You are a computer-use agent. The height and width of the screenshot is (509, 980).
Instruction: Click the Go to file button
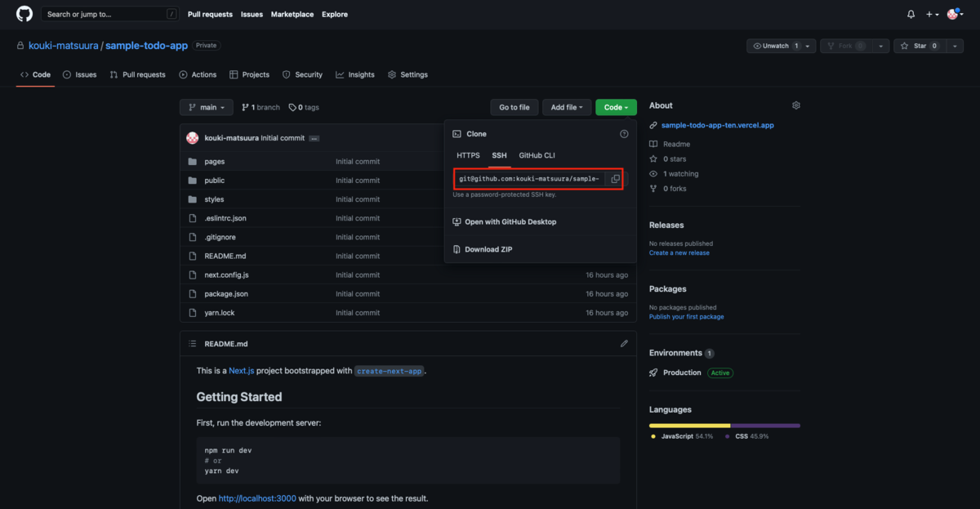pyautogui.click(x=514, y=107)
